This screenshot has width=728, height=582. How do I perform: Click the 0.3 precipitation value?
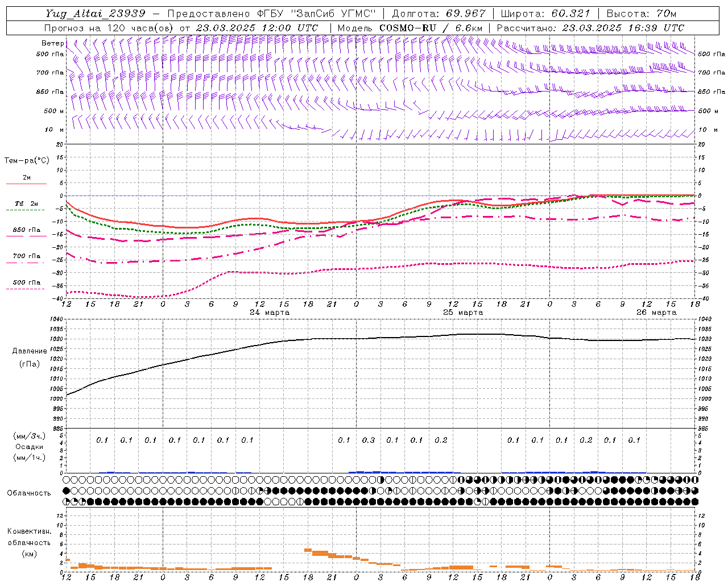(369, 440)
